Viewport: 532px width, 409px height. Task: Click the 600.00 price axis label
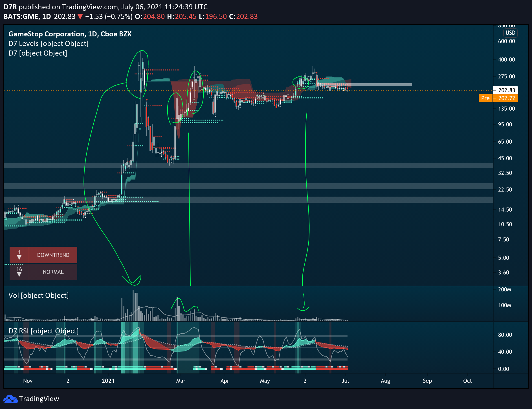506,41
